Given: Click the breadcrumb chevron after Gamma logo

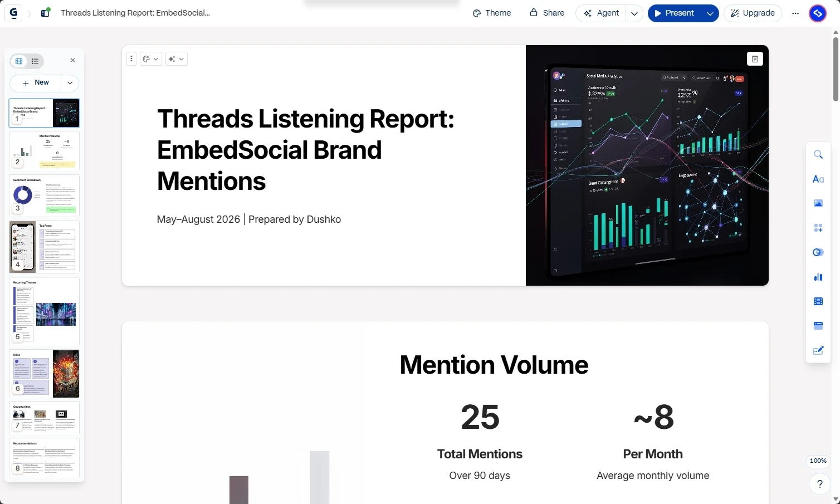Looking at the screenshot, I should coord(30,13).
